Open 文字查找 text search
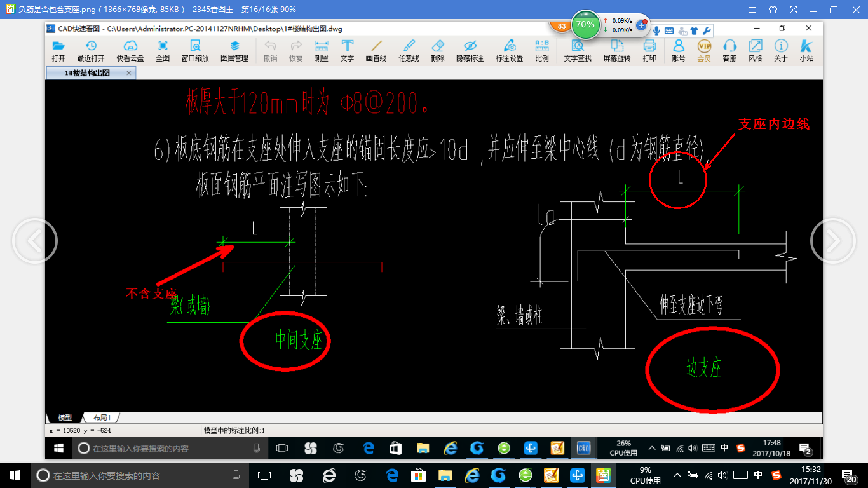868x488 pixels. pyautogui.click(x=578, y=51)
